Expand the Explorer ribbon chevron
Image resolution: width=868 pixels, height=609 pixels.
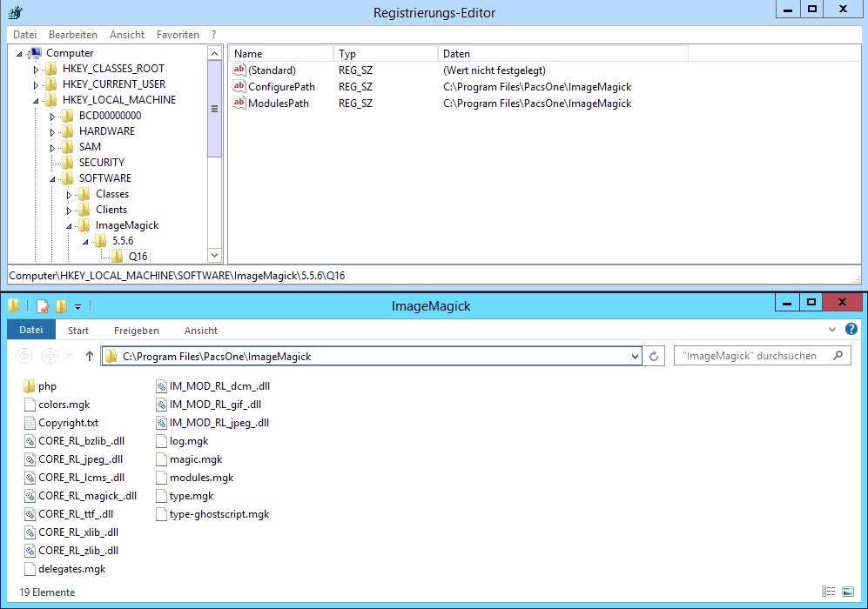[832, 330]
